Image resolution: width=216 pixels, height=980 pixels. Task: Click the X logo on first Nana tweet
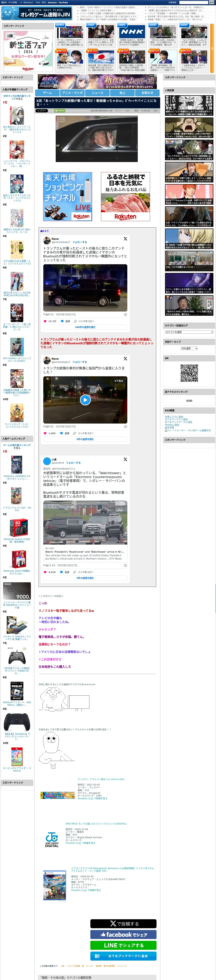[x=125, y=239]
